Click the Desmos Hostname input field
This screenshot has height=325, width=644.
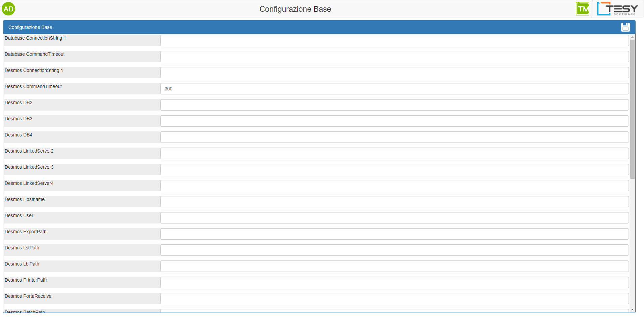(x=394, y=202)
